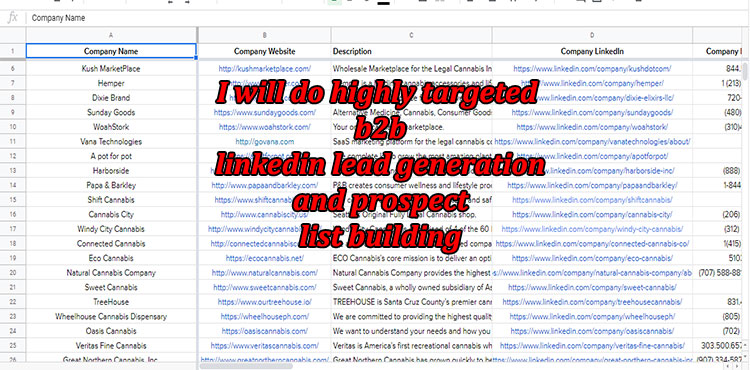Image resolution: width=750 pixels, height=370 pixels.
Task: Click the vertical scrollbar thumb on right
Action: (746, 70)
